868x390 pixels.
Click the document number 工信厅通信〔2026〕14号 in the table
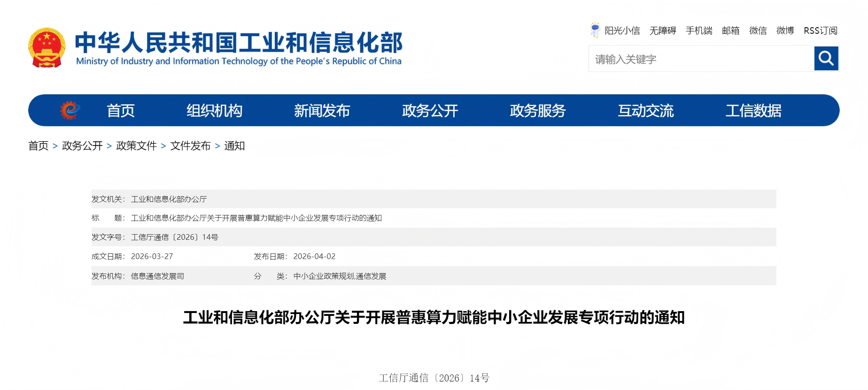pos(175,237)
